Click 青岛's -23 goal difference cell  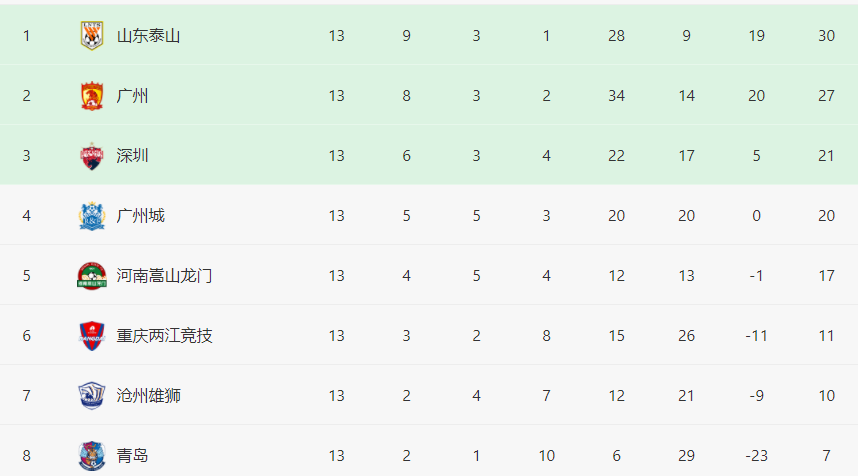(756, 456)
